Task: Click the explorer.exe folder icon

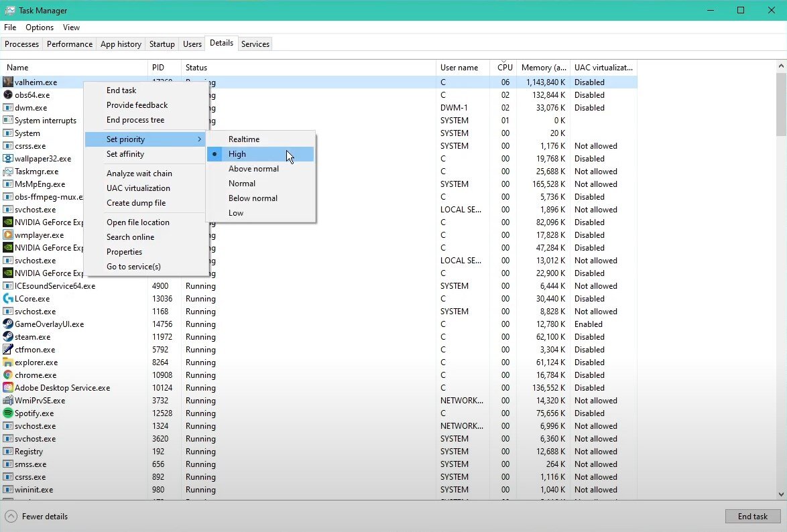Action: click(x=8, y=362)
